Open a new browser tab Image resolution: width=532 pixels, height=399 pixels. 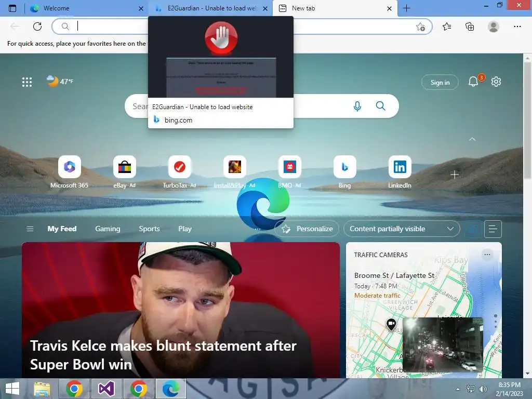(406, 8)
